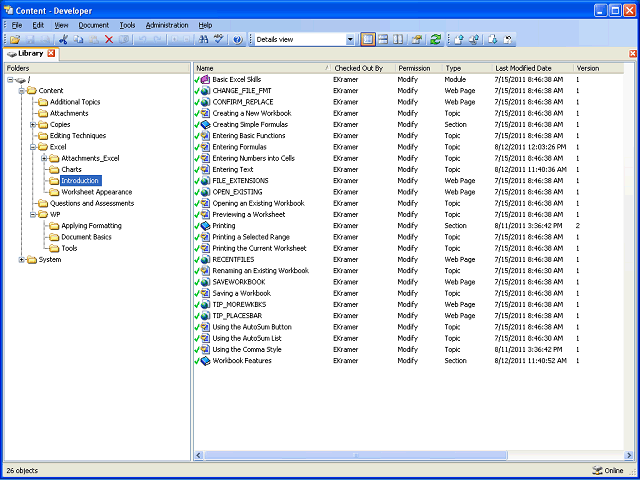Image resolution: width=640 pixels, height=480 pixels.
Task: Click the red X Delete icon
Action: click(109, 40)
